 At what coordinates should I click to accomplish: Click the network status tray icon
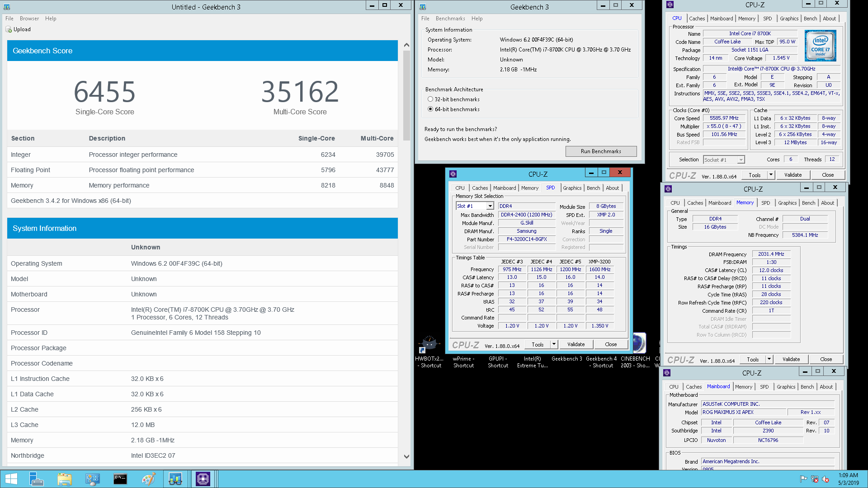point(814,479)
